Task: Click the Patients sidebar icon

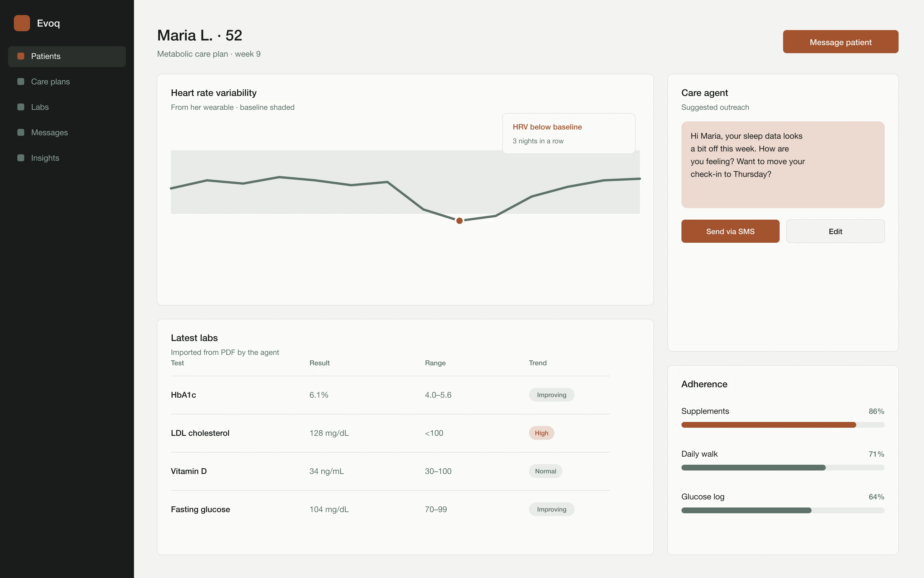Action: tap(21, 56)
